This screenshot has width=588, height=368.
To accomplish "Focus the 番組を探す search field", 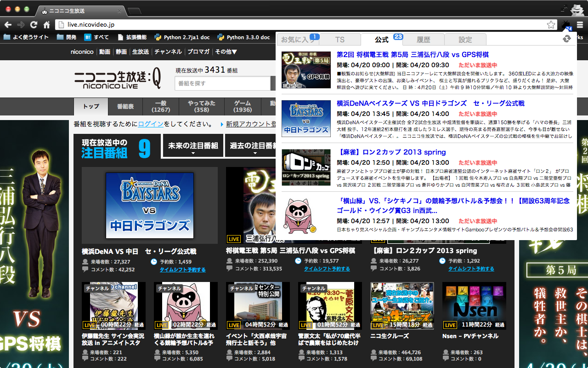I will 223,83.
